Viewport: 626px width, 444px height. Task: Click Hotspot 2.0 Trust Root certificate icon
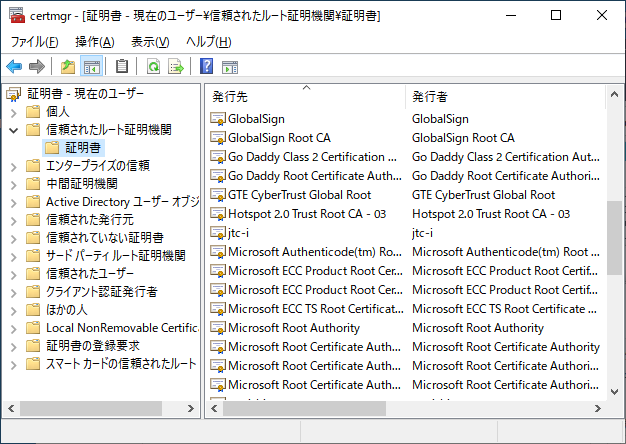(x=218, y=214)
